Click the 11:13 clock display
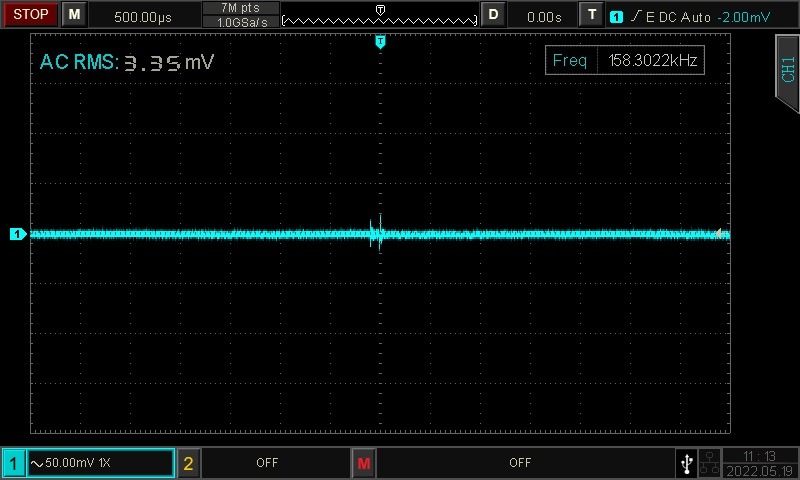Screen dimensions: 800x480 (x=759, y=456)
